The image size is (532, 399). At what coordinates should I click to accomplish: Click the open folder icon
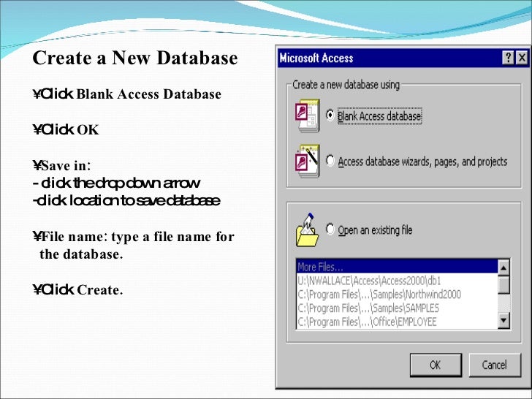coord(307,230)
